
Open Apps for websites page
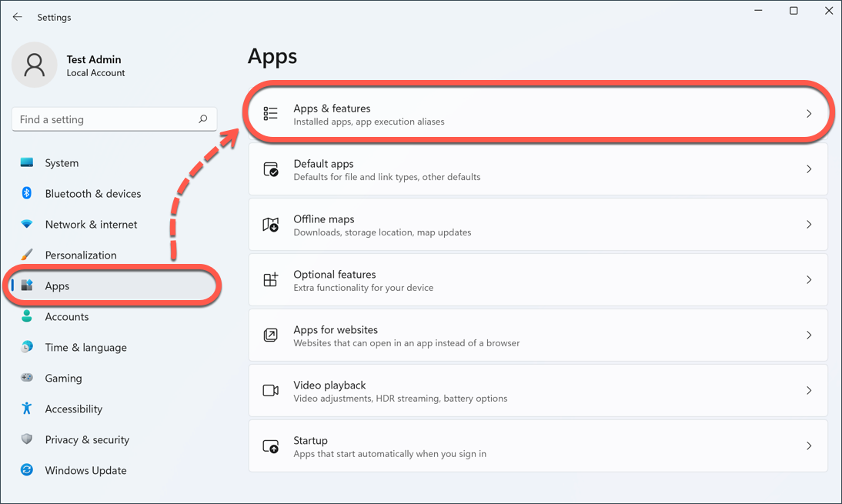(538, 335)
